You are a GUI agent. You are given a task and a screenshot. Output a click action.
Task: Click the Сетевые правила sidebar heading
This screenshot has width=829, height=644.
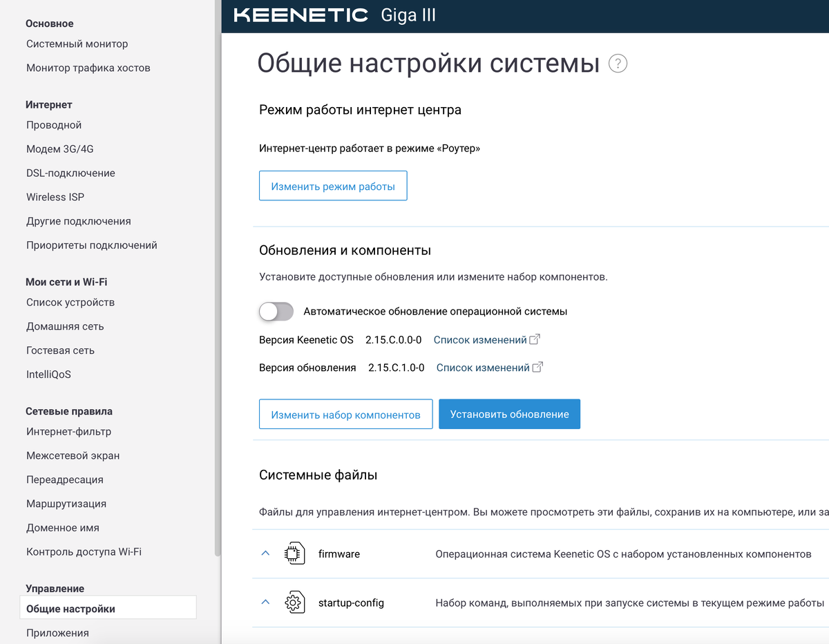pyautogui.click(x=69, y=411)
